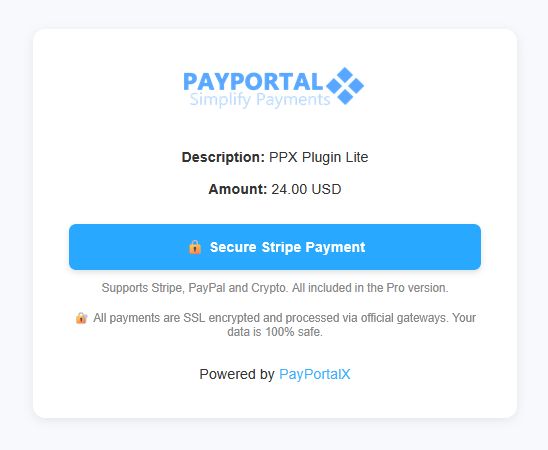Screen dimensions: 548x450
Task: Start the Secure Stripe Payment
Action: [x=275, y=247]
